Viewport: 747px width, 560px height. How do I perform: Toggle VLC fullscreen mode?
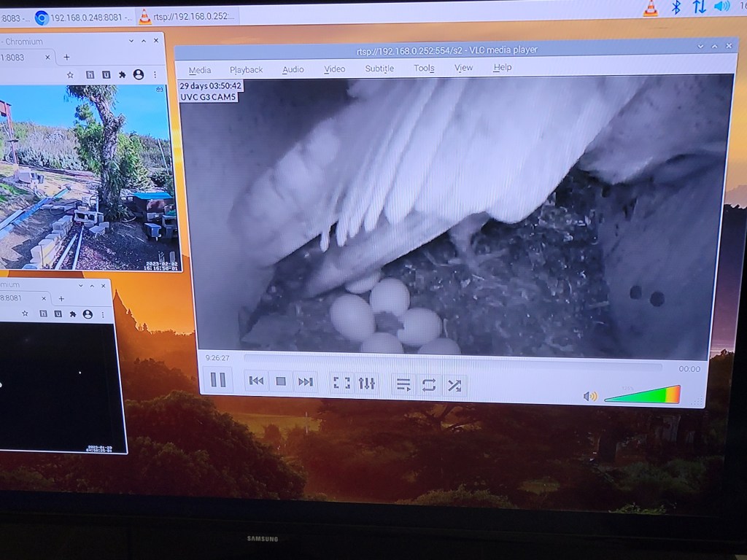pyautogui.click(x=341, y=383)
